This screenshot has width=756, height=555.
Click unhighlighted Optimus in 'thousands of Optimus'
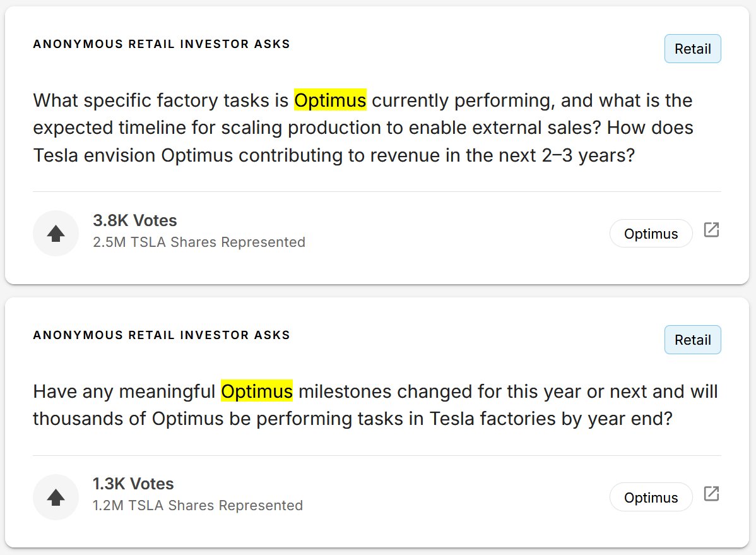(188, 419)
